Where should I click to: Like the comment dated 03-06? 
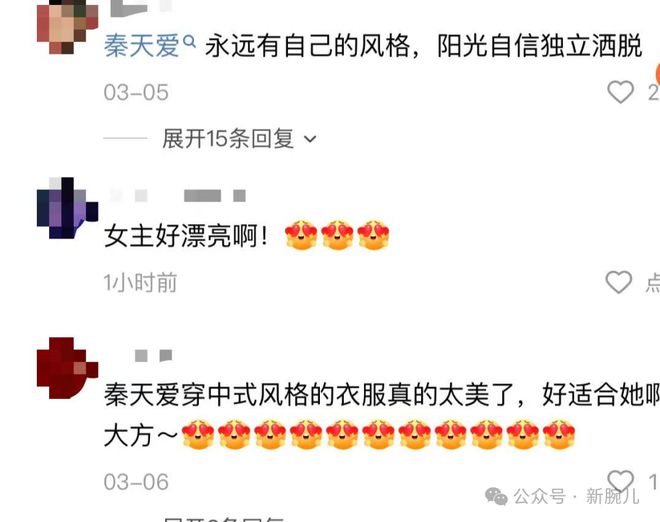(x=620, y=480)
